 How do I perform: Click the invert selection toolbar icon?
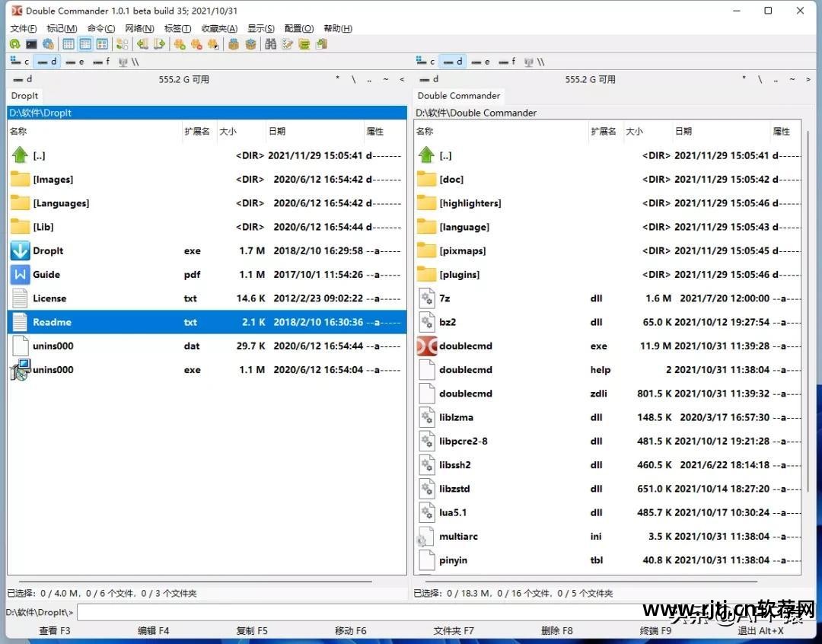pos(213,44)
